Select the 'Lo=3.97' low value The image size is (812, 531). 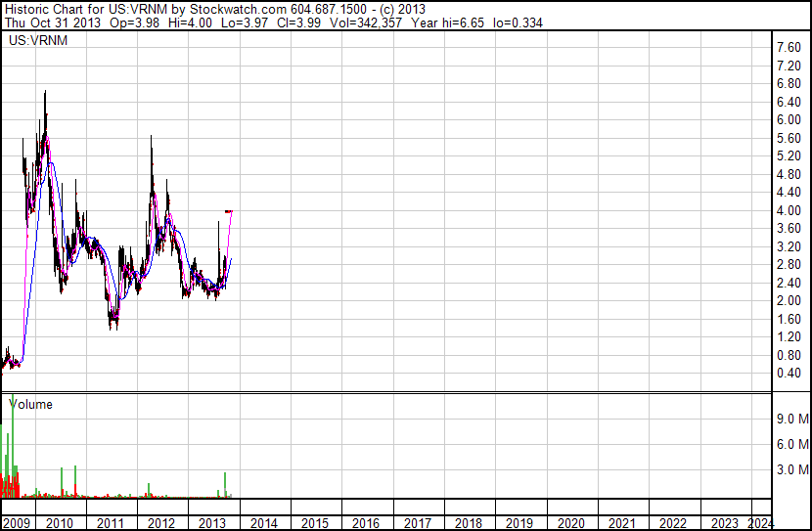point(245,22)
